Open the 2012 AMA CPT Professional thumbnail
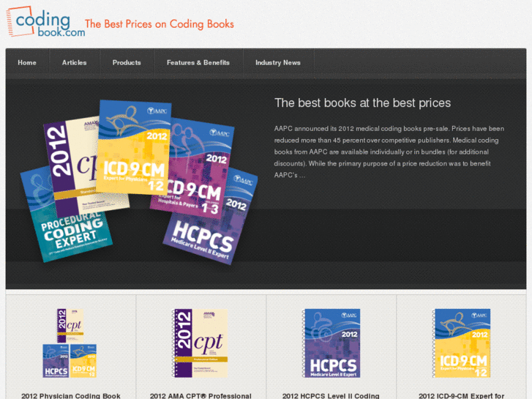Image resolution: width=532 pixels, height=399 pixels. pos(200,343)
